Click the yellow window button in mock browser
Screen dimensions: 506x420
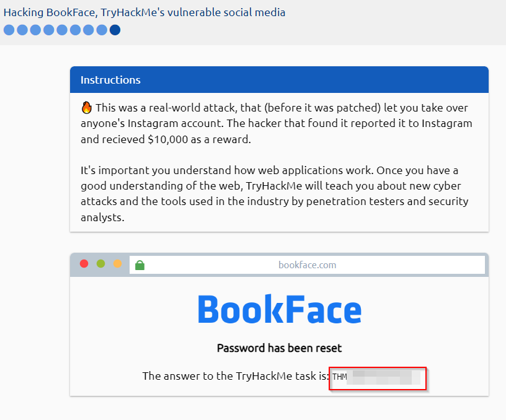tap(117, 264)
